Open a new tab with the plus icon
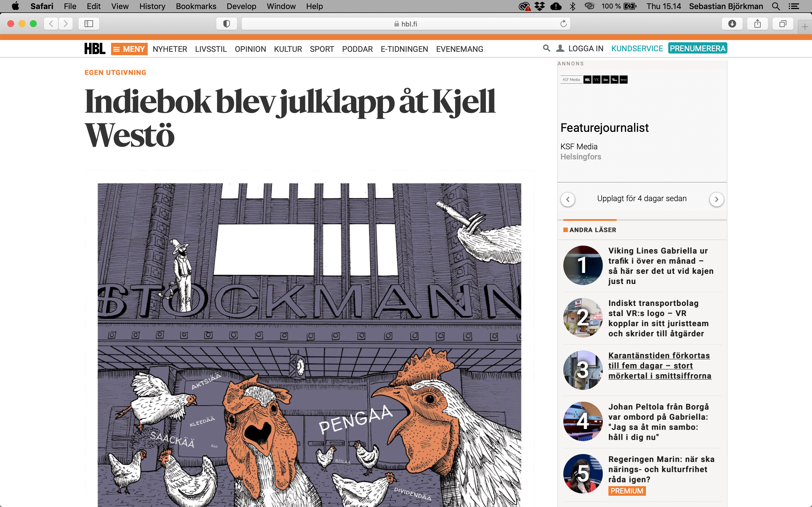 pos(805,27)
